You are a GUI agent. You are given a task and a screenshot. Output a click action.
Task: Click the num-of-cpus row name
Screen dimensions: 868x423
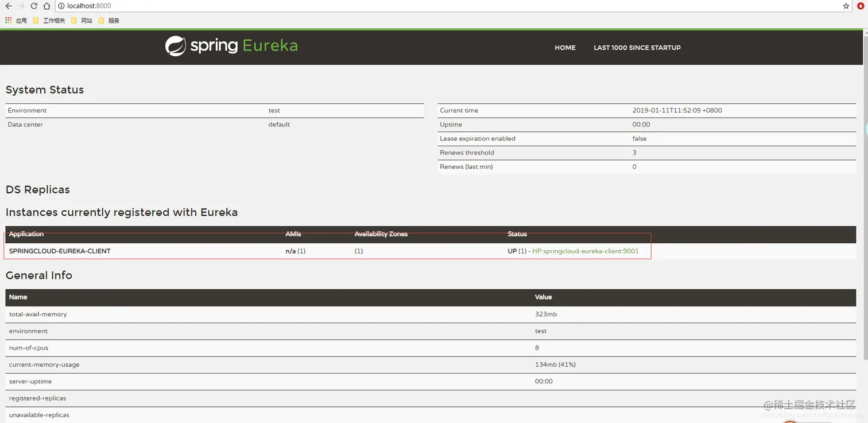click(28, 348)
